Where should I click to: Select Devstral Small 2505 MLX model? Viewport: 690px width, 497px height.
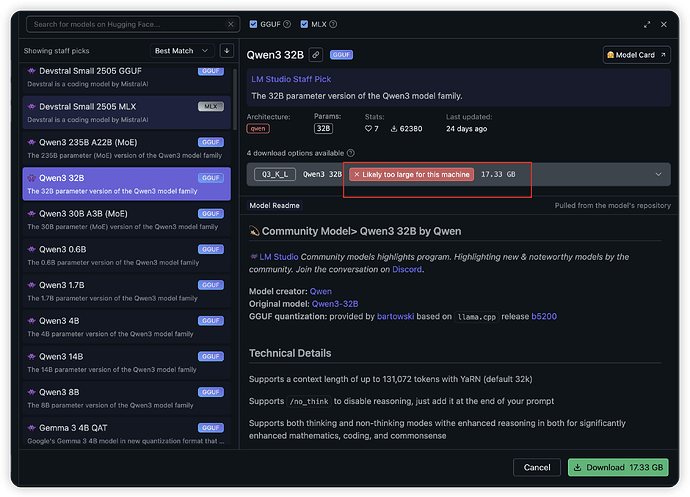tap(126, 113)
